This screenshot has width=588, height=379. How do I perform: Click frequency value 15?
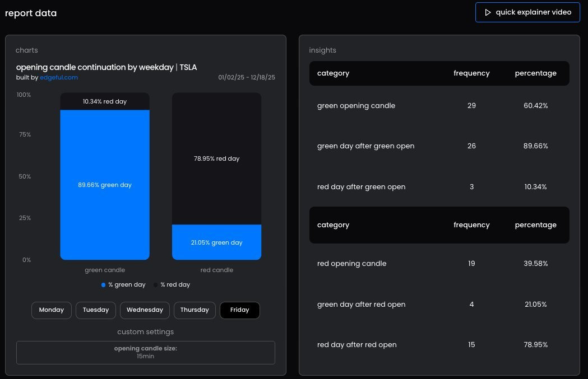tap(471, 344)
